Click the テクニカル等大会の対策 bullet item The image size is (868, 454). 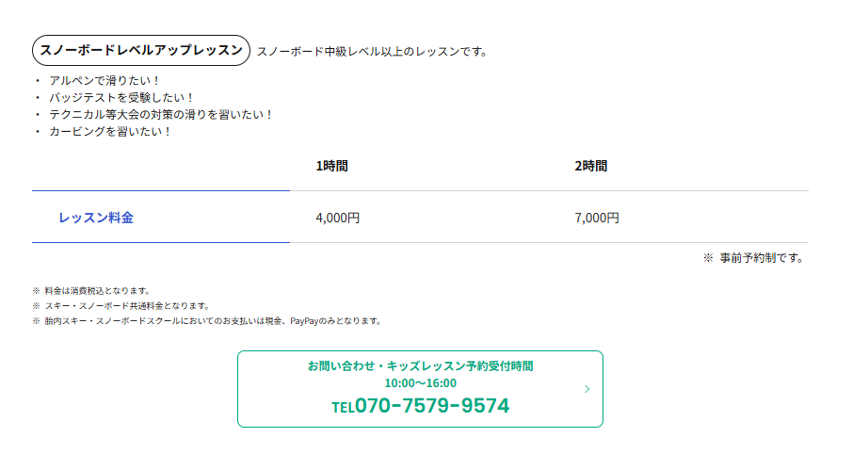tap(160, 114)
